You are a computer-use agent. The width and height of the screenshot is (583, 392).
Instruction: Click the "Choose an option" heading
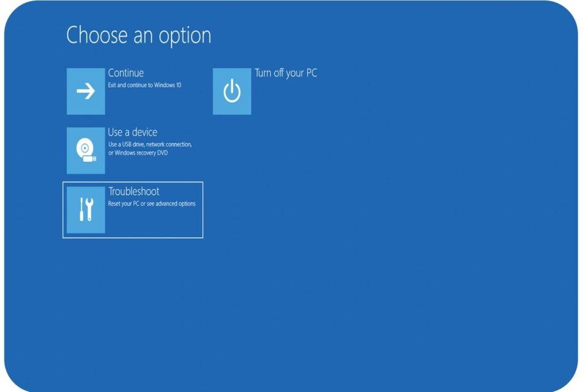(138, 35)
